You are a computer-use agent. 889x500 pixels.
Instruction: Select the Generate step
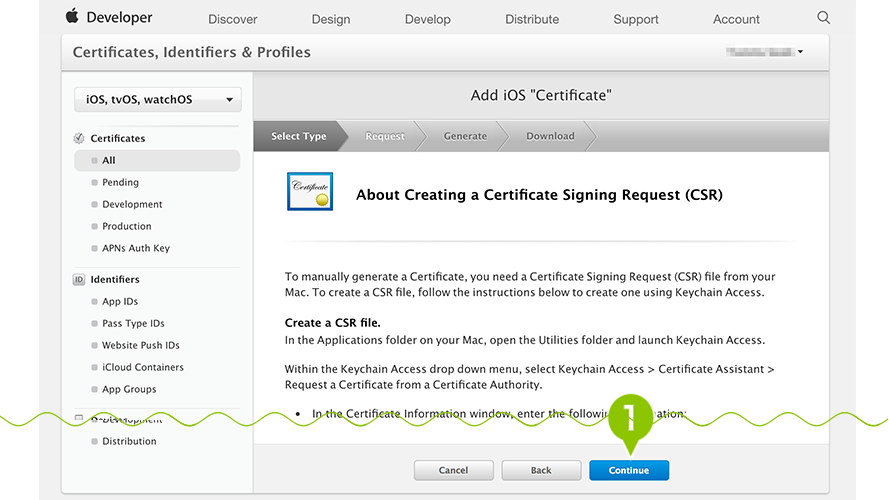(x=465, y=136)
